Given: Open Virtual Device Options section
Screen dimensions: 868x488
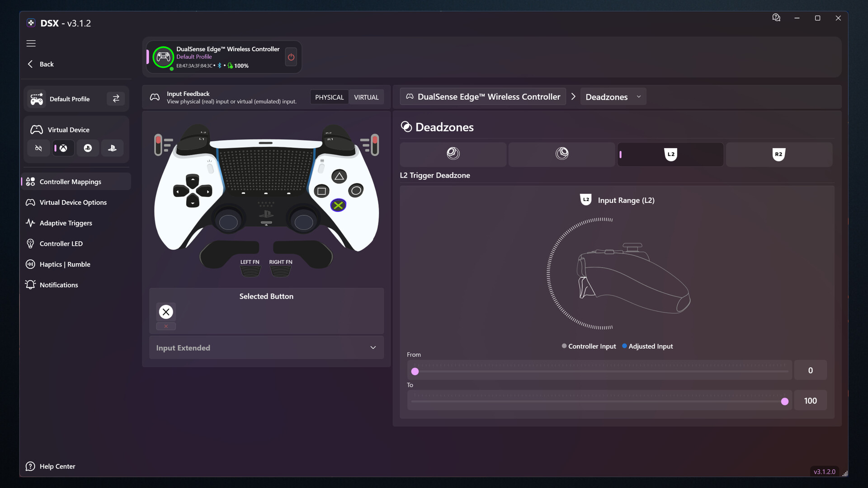Looking at the screenshot, I should pyautogui.click(x=73, y=202).
